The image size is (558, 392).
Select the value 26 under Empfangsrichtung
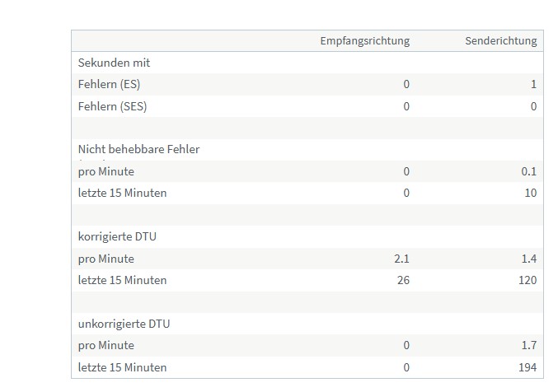[x=402, y=280]
